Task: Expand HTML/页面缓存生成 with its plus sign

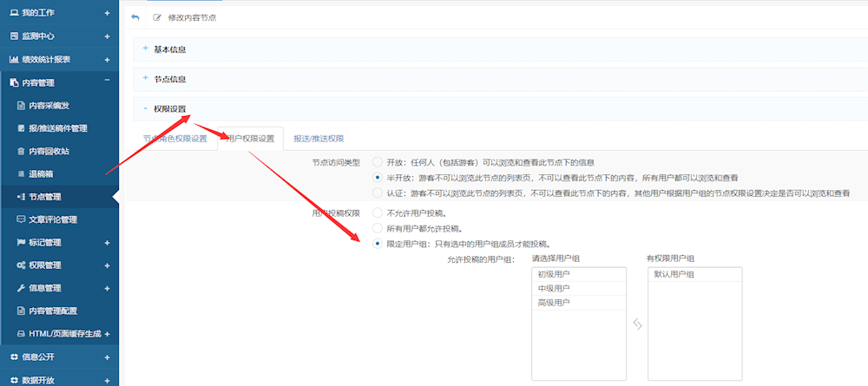Action: (107, 334)
